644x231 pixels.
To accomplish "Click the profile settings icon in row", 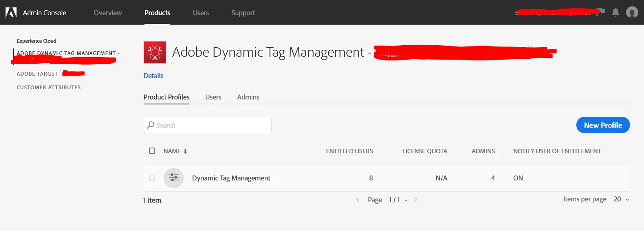I will coord(174,178).
